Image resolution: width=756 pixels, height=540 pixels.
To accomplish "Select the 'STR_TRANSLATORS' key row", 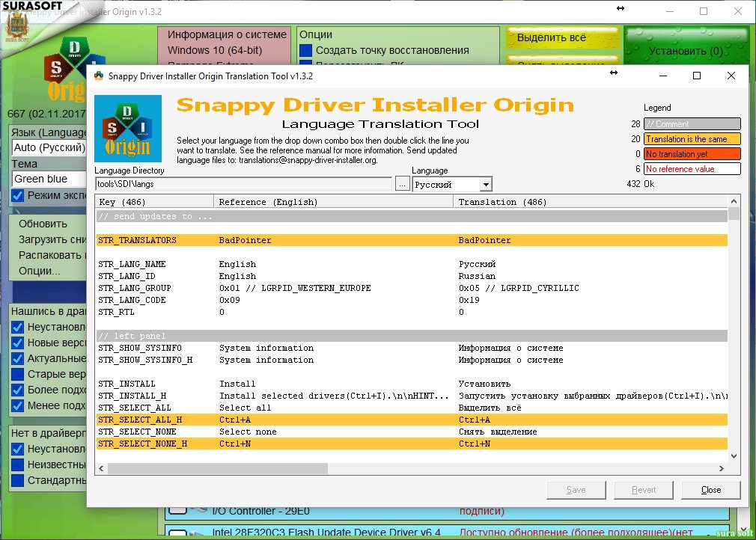I will coord(412,240).
